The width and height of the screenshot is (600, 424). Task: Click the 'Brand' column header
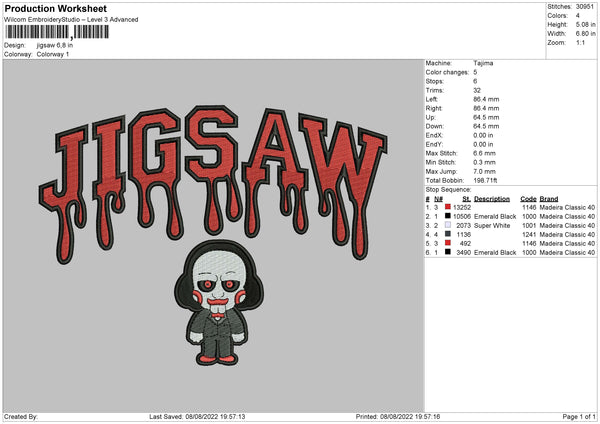(x=549, y=199)
